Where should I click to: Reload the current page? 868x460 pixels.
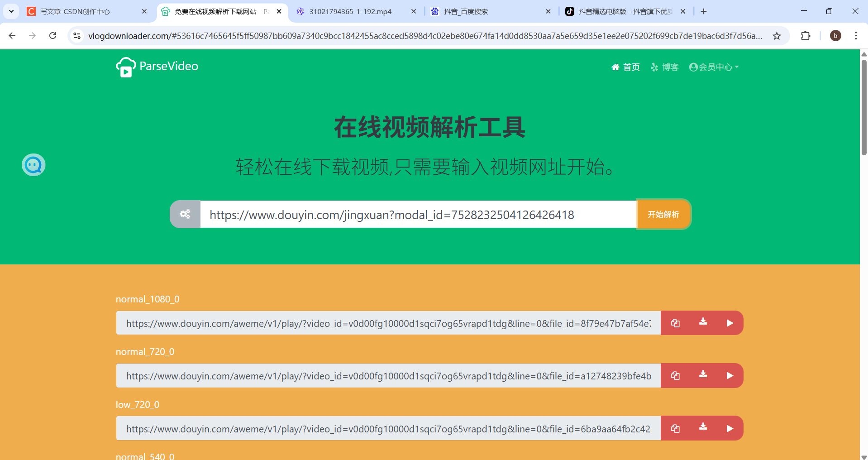tap(52, 35)
